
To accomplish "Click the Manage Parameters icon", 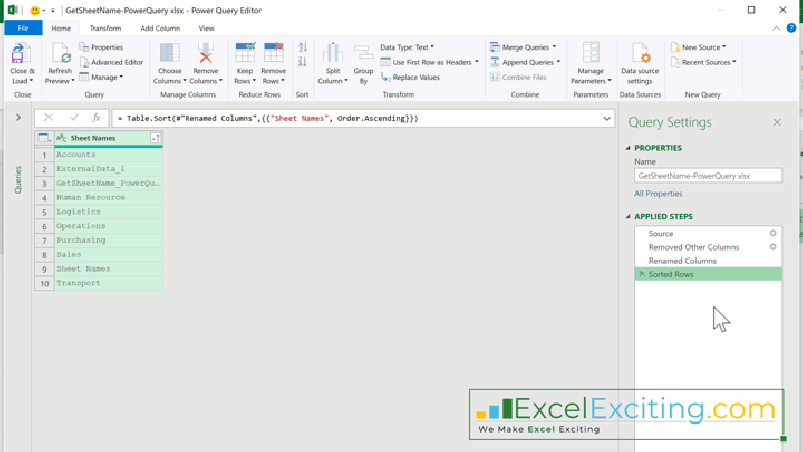I will click(x=591, y=54).
